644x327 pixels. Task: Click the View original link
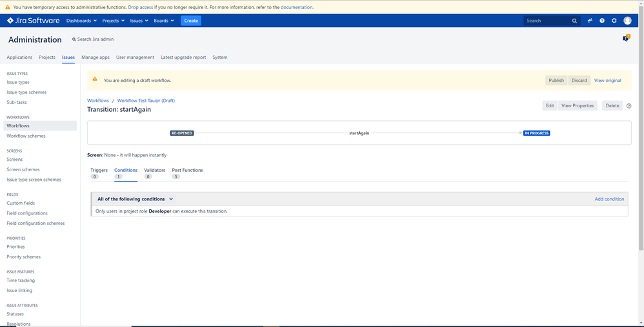607,81
